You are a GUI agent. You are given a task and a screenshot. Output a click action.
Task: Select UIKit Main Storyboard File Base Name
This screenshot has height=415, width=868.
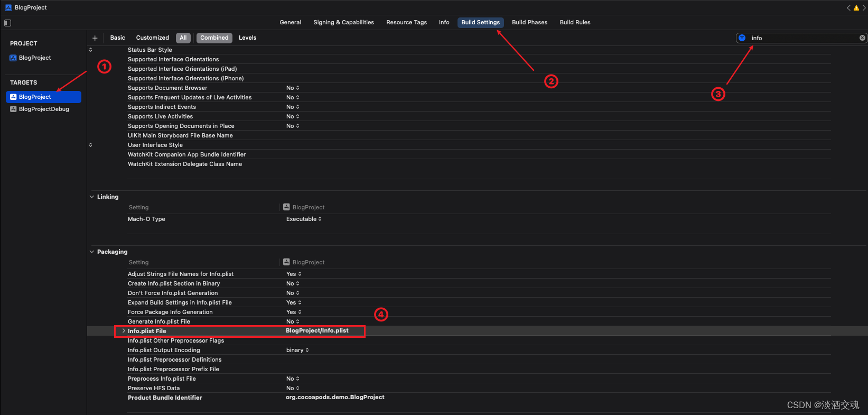pyautogui.click(x=180, y=135)
